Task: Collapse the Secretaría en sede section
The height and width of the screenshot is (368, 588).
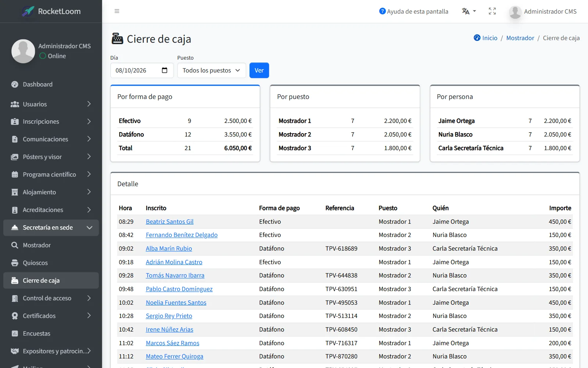Action: pos(89,227)
